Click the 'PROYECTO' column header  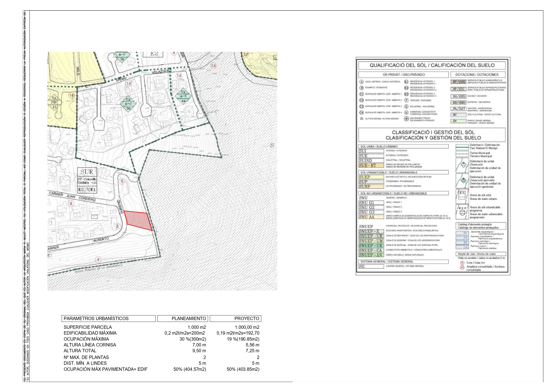[x=236, y=319]
